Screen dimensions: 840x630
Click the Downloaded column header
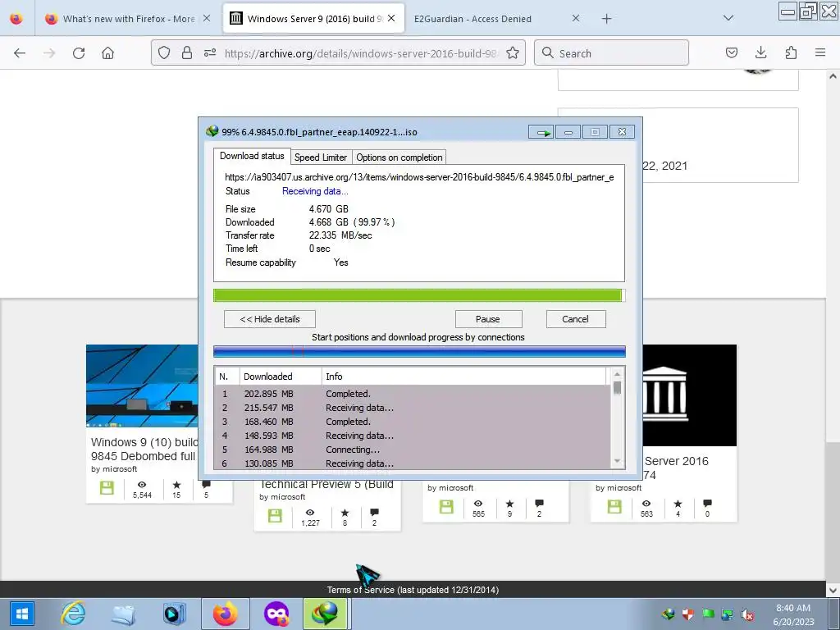click(x=281, y=377)
